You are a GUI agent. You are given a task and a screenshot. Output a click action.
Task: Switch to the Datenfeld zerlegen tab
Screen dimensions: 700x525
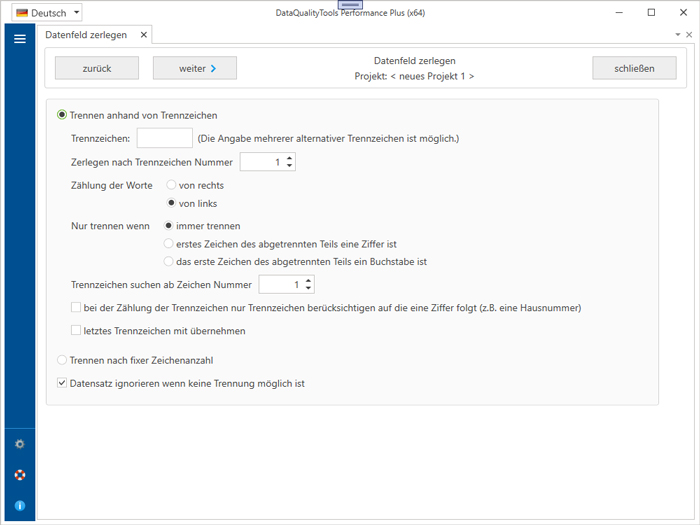(87, 35)
